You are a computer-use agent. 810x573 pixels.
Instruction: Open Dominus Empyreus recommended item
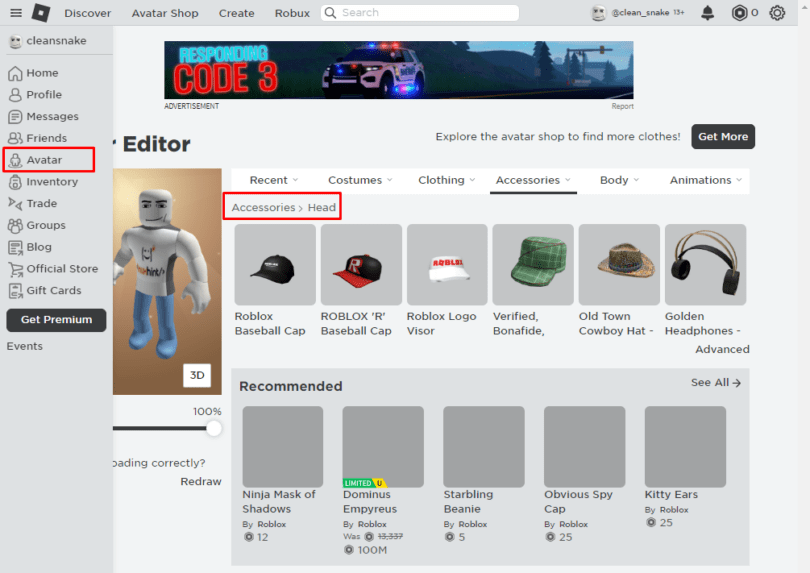pos(383,446)
